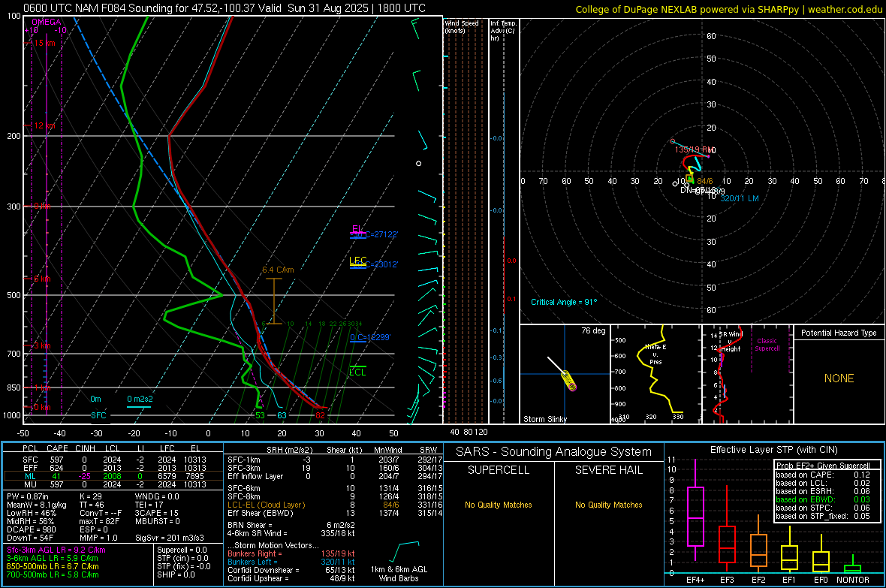This screenshot has width=886, height=588.
Task: Click No Quality Matches under SEVERE HAIL
Action: pos(608,505)
